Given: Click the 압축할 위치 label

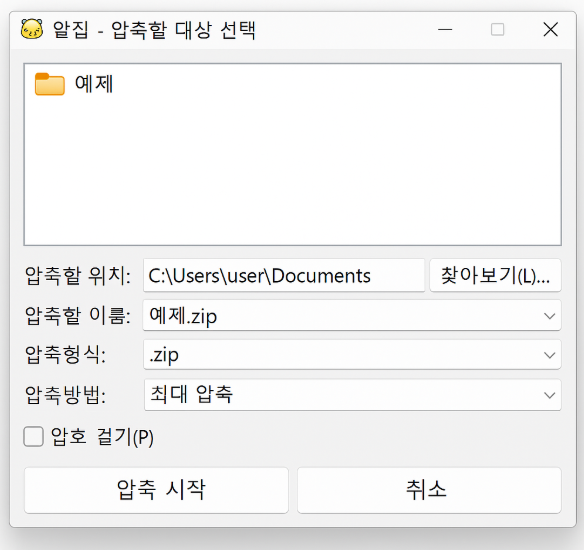Looking at the screenshot, I should 77,276.
